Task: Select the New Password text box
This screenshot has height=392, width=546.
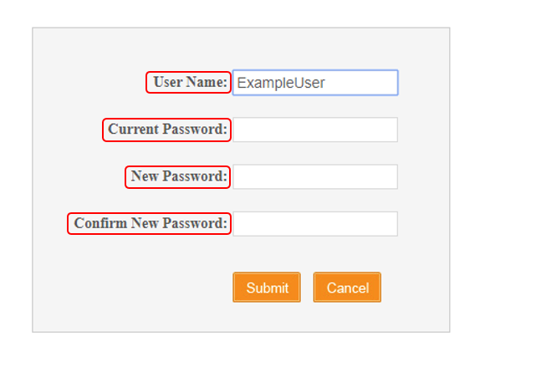Action: pos(315,176)
